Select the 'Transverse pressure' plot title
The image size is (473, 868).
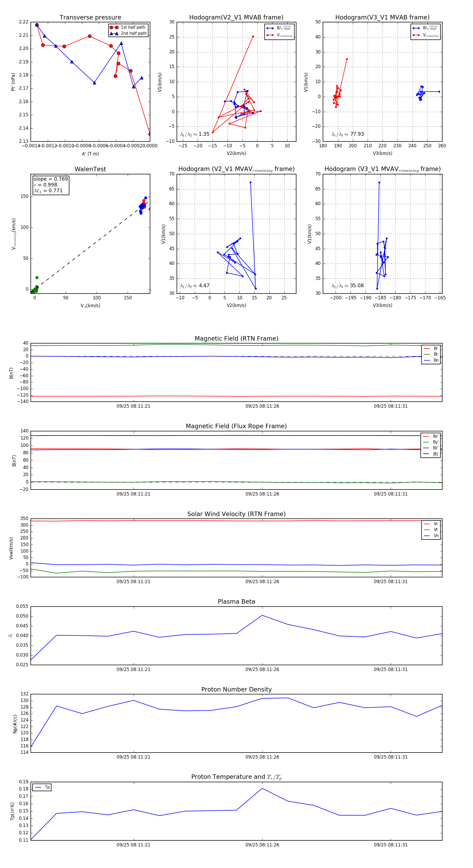tap(90, 18)
